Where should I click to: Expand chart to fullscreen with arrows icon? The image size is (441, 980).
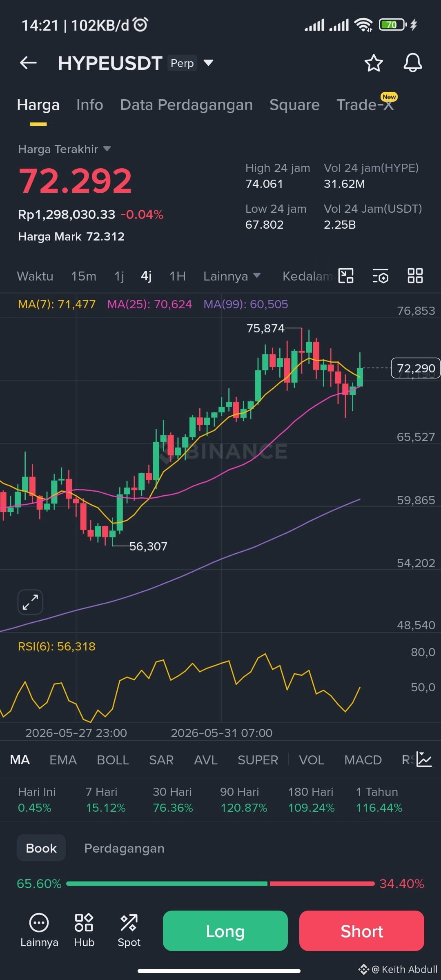click(x=30, y=602)
